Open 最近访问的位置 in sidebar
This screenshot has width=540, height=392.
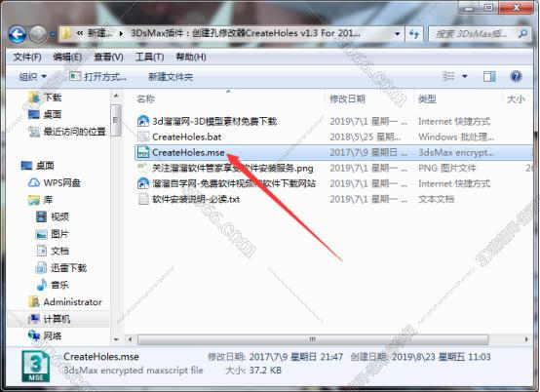(x=74, y=132)
